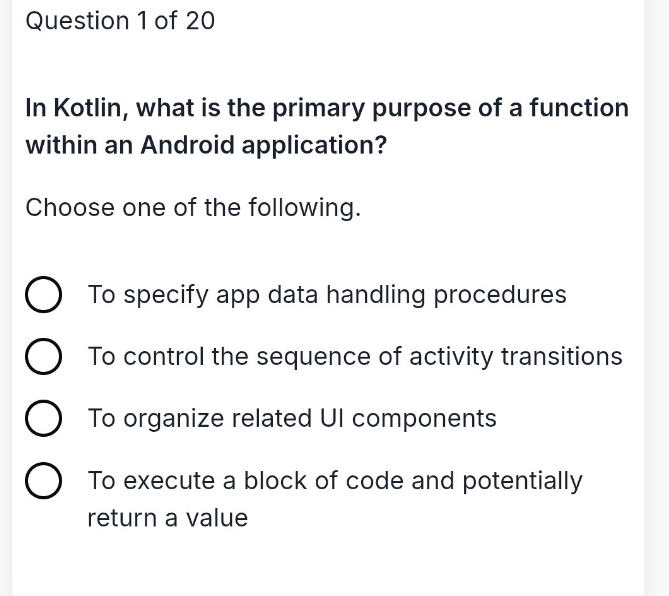Viewport: 669px width, 596px height.
Task: Click the word 'transitions' in the second answer
Action: click(561, 356)
